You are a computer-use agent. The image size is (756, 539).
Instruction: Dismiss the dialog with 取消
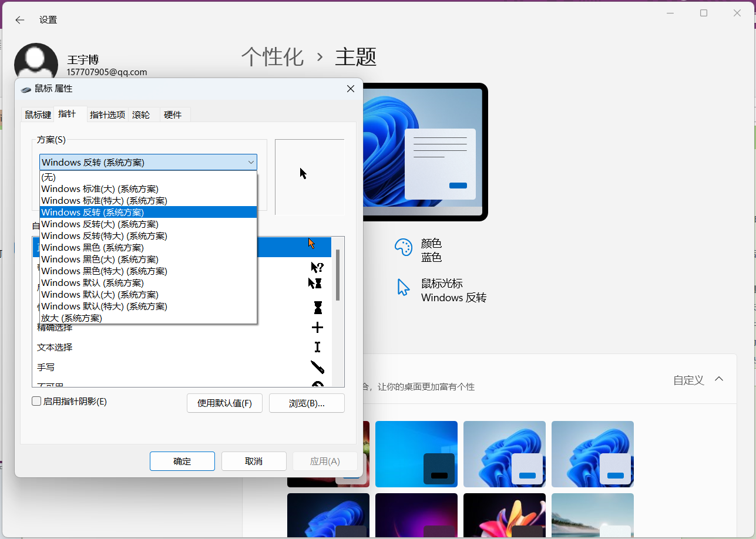[254, 461]
